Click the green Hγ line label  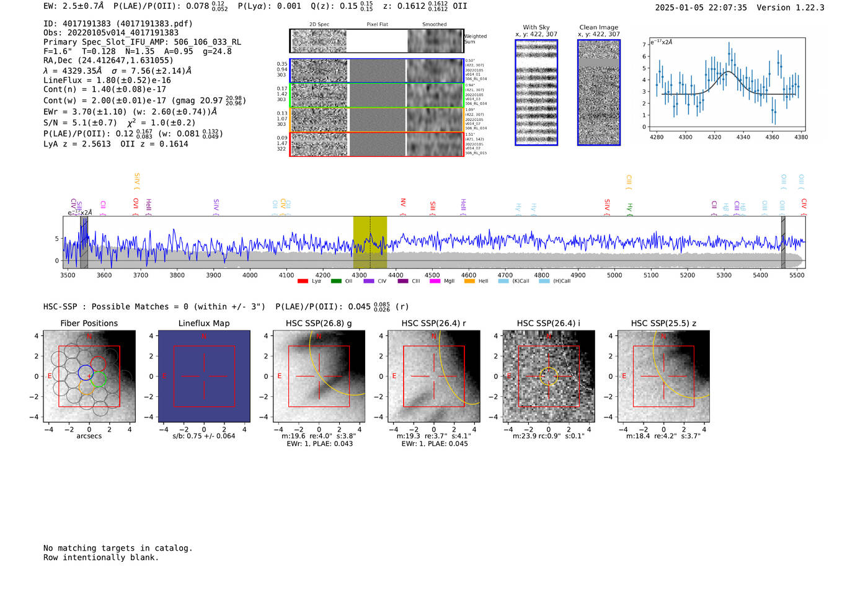click(x=629, y=208)
